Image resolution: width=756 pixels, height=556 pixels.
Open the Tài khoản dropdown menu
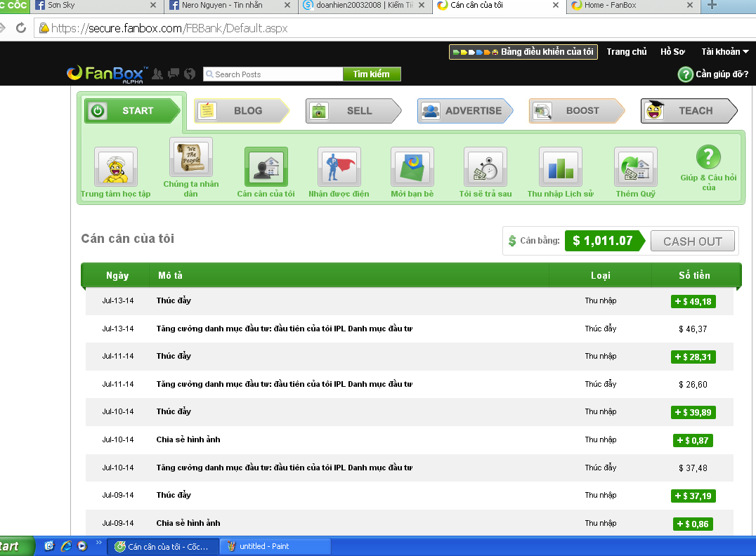click(x=724, y=51)
